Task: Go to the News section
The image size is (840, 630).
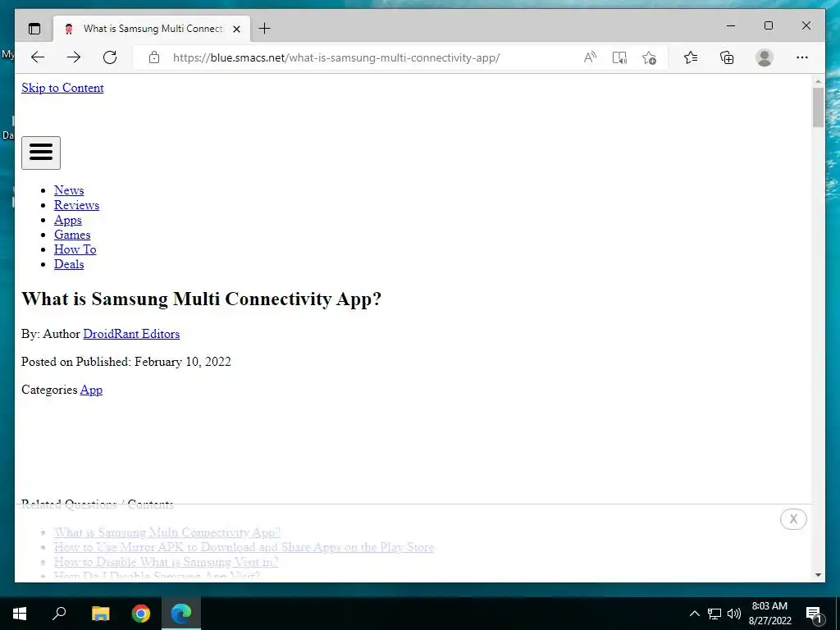Action: click(69, 190)
